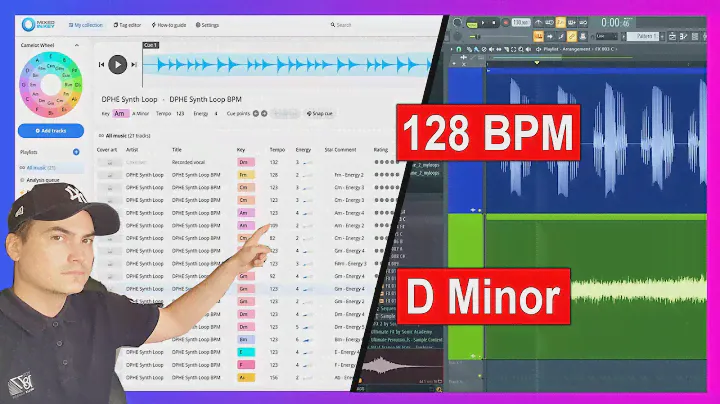This screenshot has width=720, height=404.
Task: Skip to next track in player
Action: 133,65
